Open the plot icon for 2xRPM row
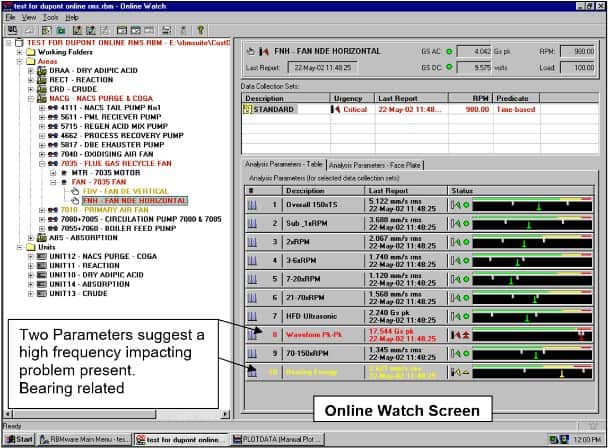The height and width of the screenshot is (448, 610). point(252,242)
